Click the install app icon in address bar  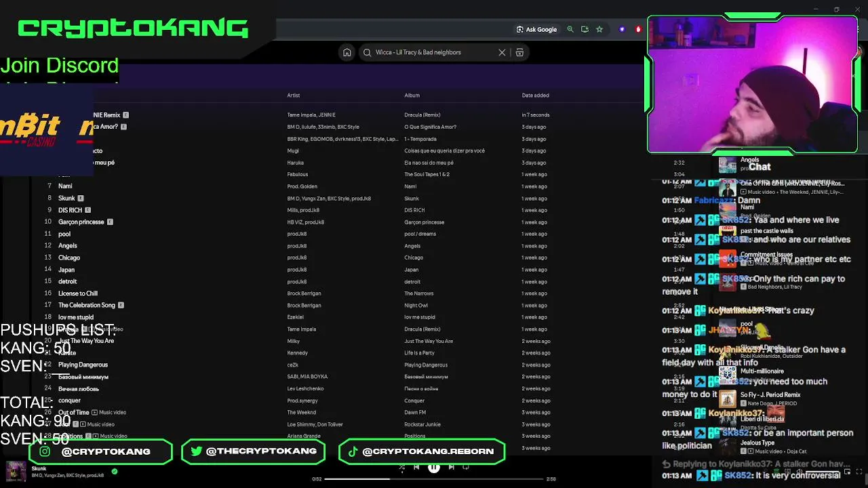[585, 29]
